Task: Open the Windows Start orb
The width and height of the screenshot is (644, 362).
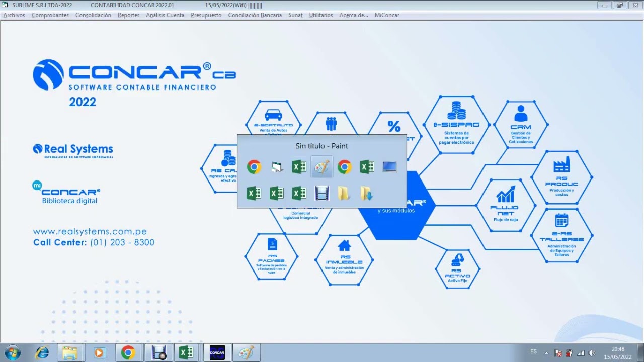Action: tap(12, 353)
